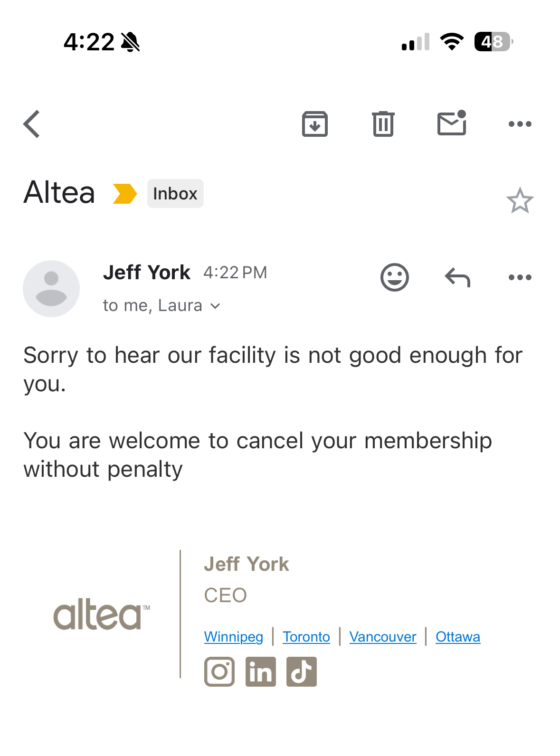Open the top toolbar more options menu
Viewport: 560px width, 756px height.
520,124
